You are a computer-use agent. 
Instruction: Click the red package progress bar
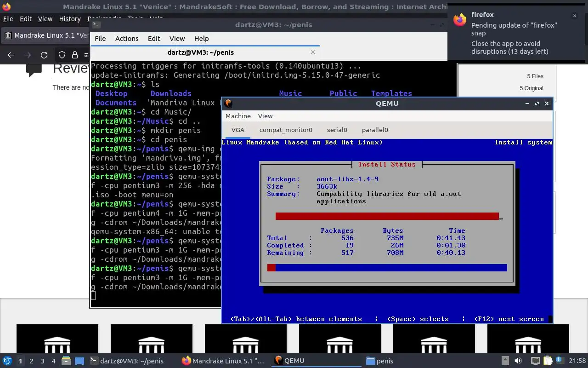387,216
